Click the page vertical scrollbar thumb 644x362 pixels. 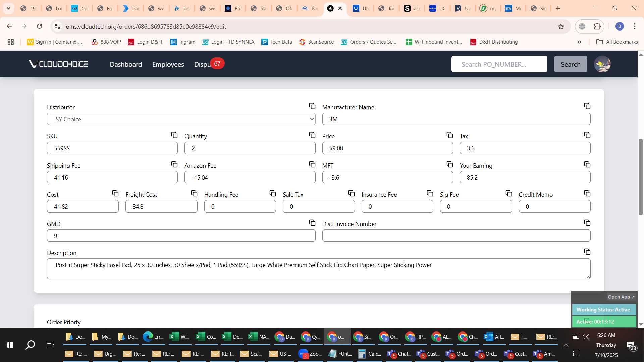point(641,177)
